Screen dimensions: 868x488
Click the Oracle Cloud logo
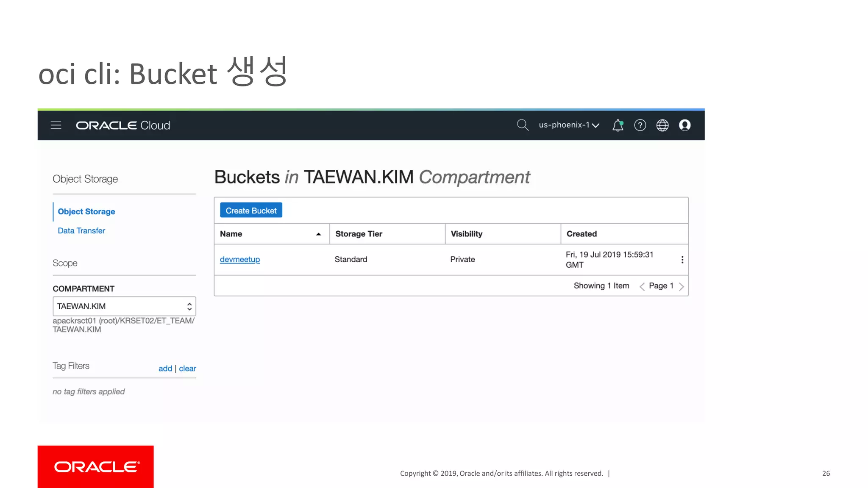click(x=123, y=125)
